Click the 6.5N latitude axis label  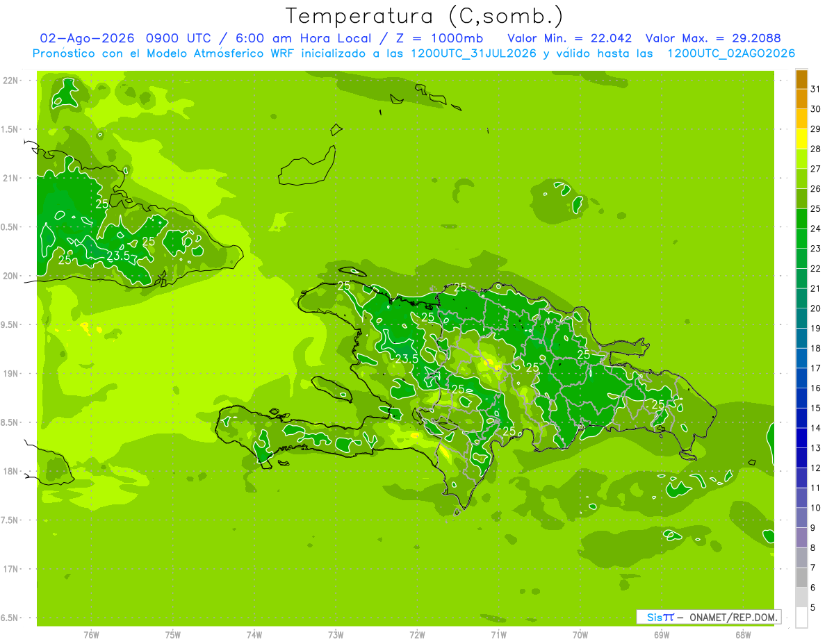[x=10, y=618]
